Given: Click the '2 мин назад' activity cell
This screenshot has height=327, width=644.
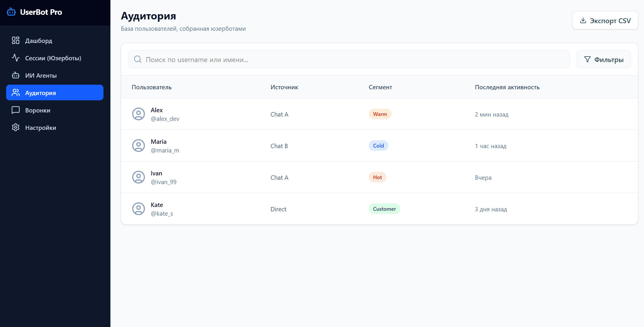Looking at the screenshot, I should point(492,114).
